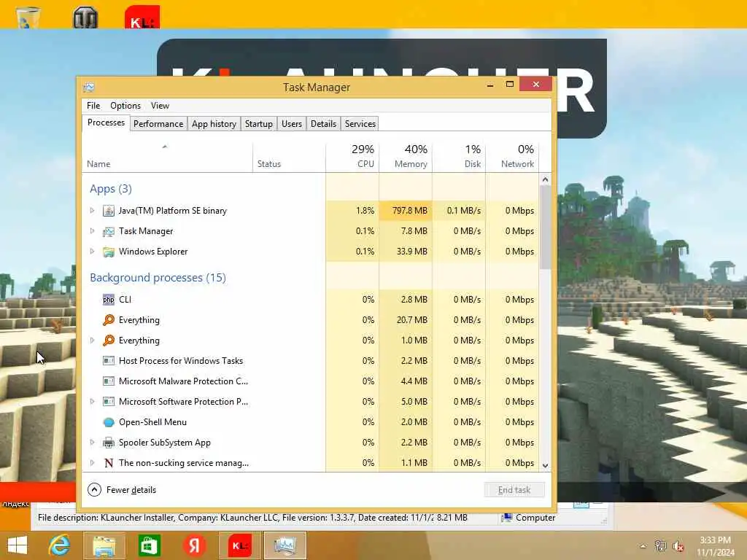This screenshot has width=747, height=560.
Task: Click the End task button
Action: (514, 490)
